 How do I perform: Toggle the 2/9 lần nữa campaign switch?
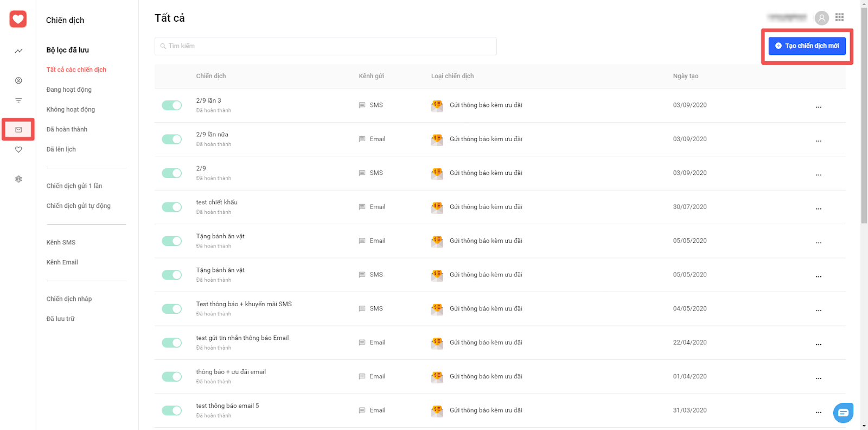[x=172, y=140]
